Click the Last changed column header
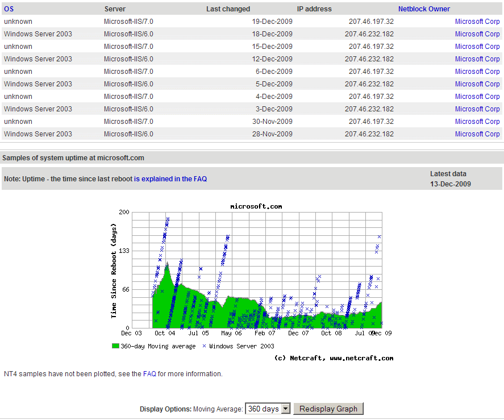The image size is (504, 420). (228, 9)
